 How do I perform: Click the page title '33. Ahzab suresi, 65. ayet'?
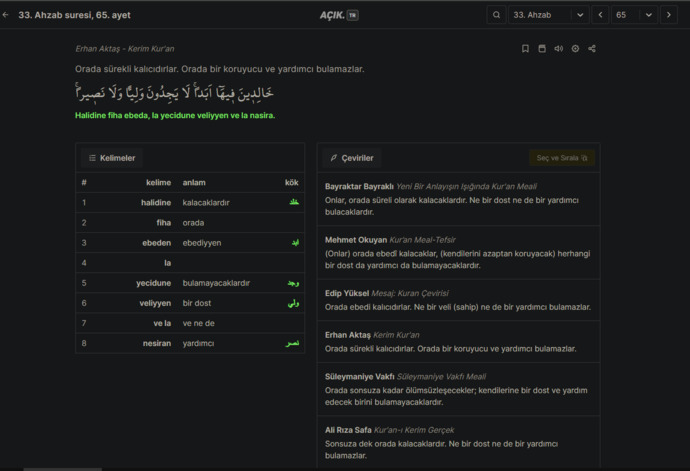(74, 15)
